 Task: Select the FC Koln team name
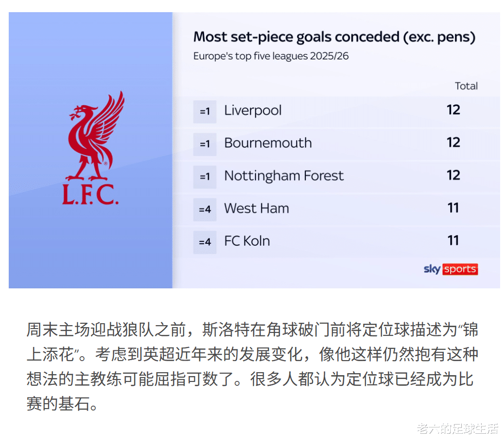coord(247,241)
